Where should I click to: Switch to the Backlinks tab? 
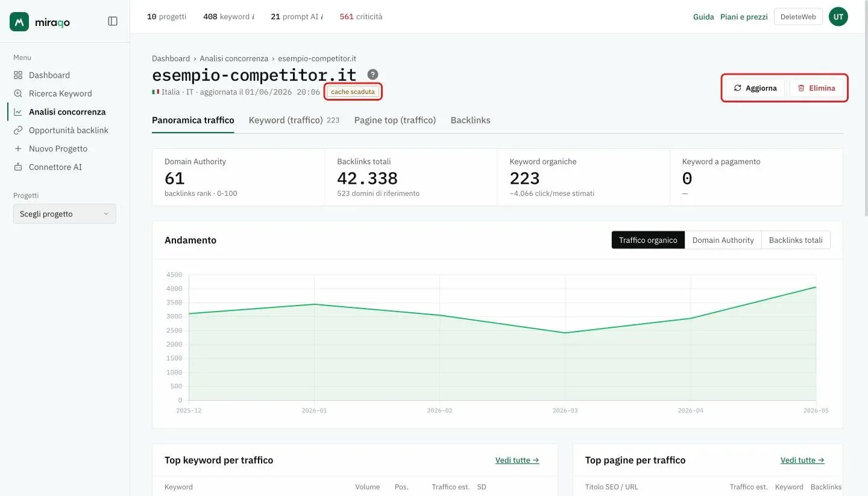(470, 120)
